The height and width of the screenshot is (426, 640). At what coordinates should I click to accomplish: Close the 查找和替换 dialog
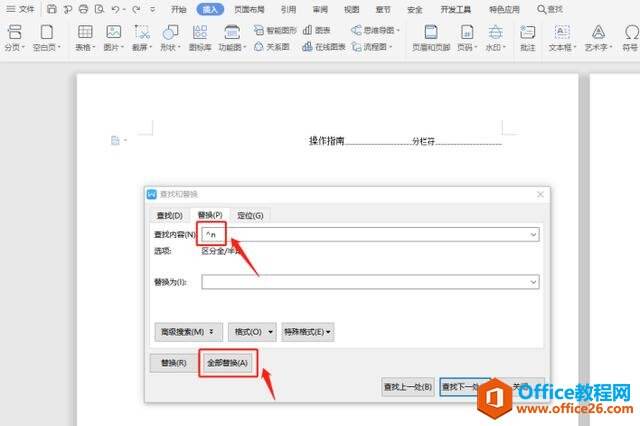click(x=540, y=194)
